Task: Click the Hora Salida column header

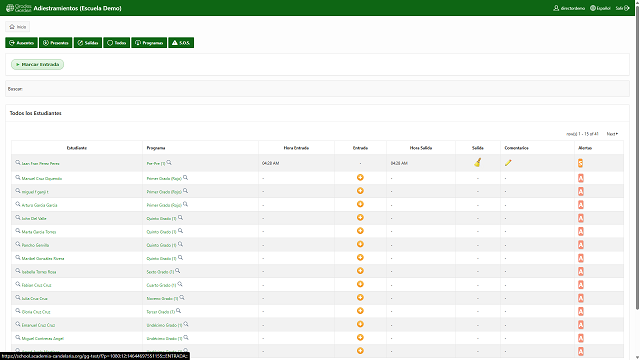Action: click(421, 148)
